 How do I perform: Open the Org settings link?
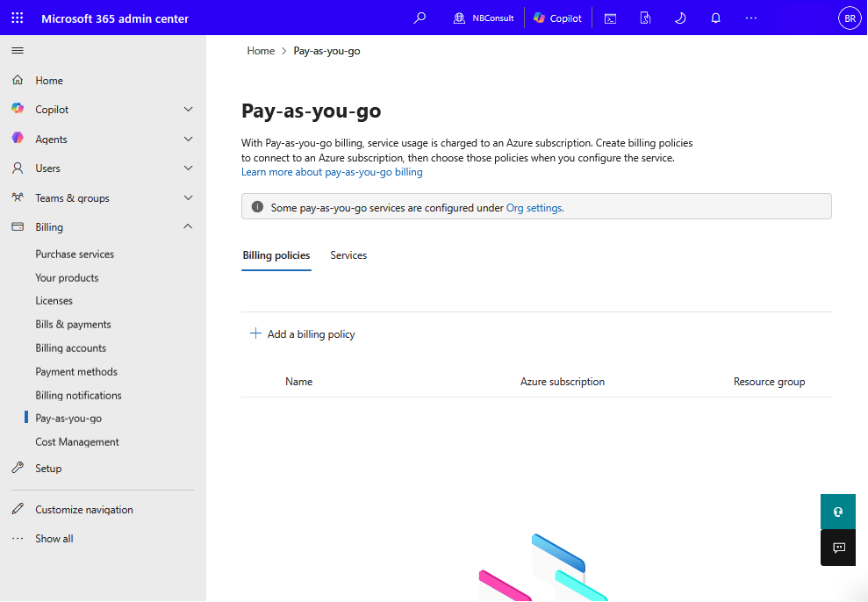(x=534, y=208)
